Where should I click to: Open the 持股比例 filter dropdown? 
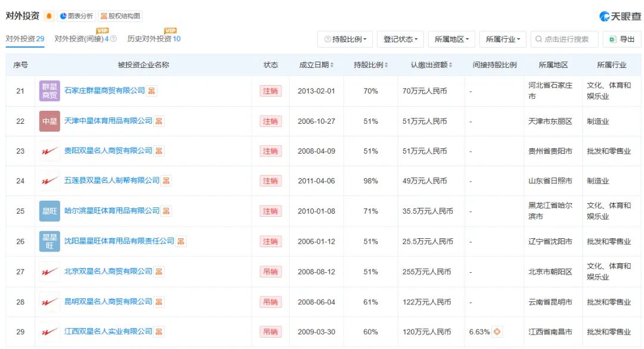pyautogui.click(x=345, y=39)
